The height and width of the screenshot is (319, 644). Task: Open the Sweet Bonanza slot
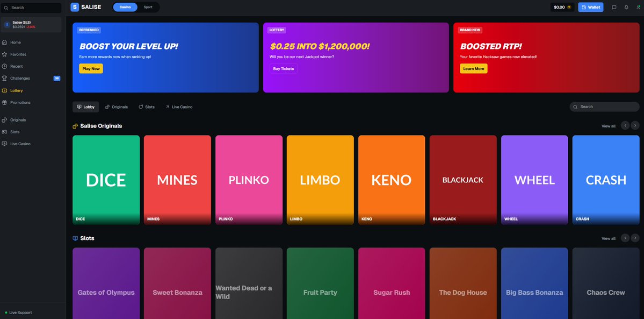point(177,283)
